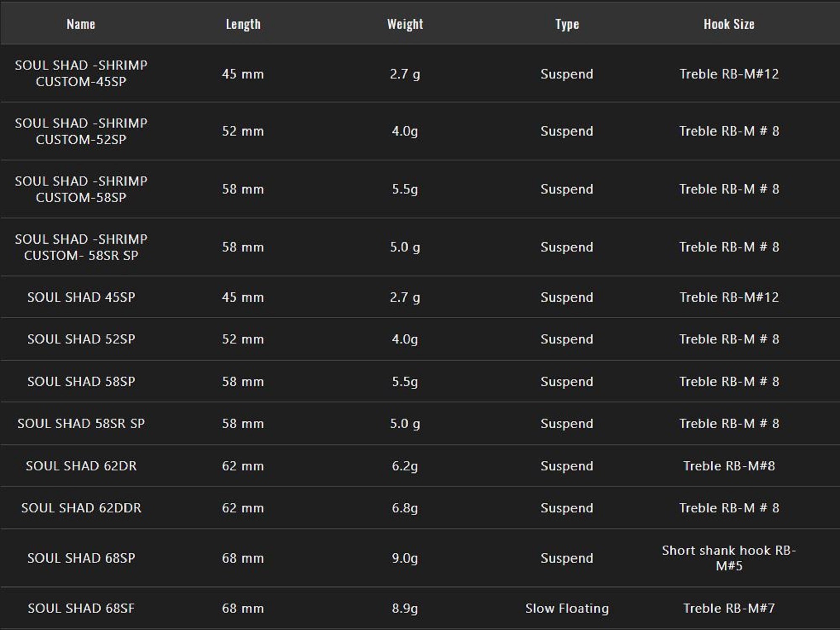Click the 9.0g weight value
840x630 pixels.
click(x=405, y=558)
